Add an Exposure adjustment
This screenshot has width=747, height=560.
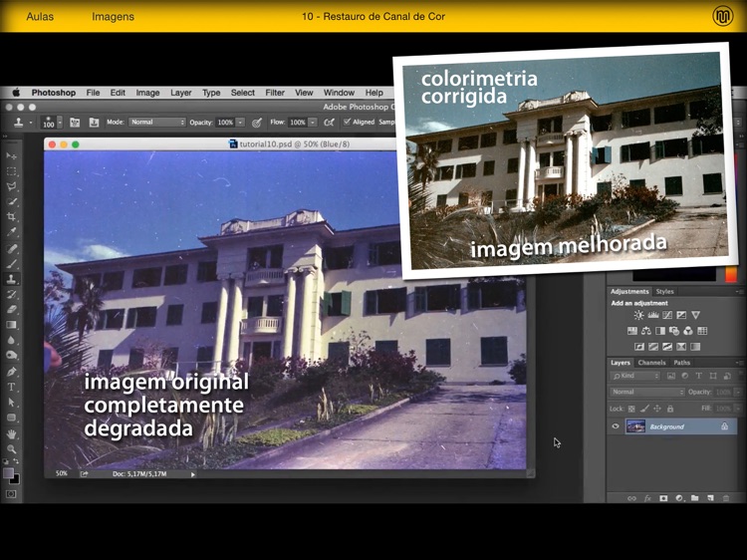pos(681,315)
